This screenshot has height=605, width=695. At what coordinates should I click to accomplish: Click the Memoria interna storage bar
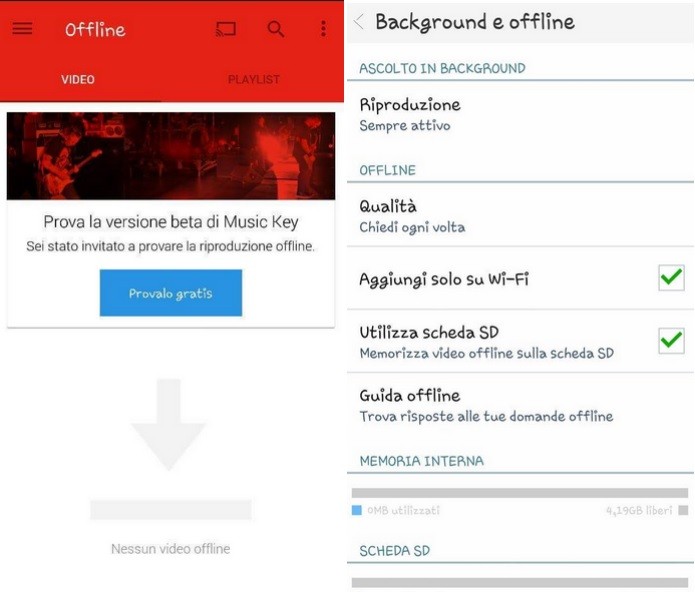519,493
